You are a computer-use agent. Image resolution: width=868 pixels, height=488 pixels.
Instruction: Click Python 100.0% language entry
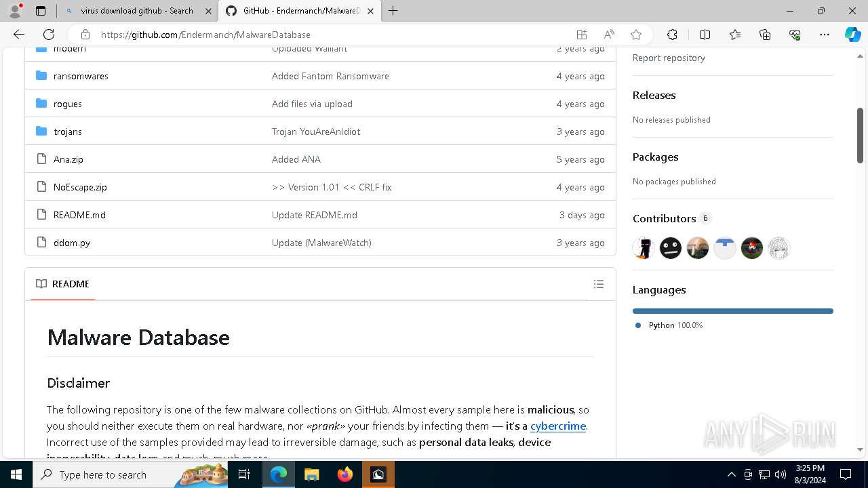click(x=669, y=325)
